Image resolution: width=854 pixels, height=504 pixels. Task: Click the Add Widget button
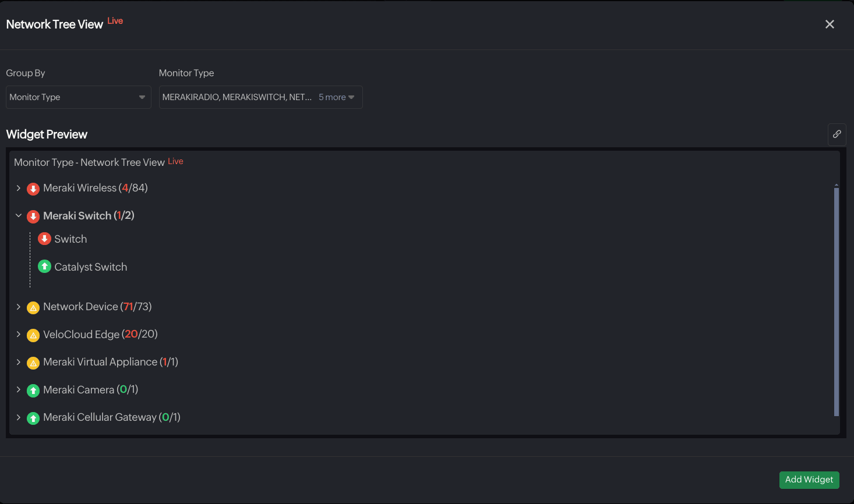809,480
